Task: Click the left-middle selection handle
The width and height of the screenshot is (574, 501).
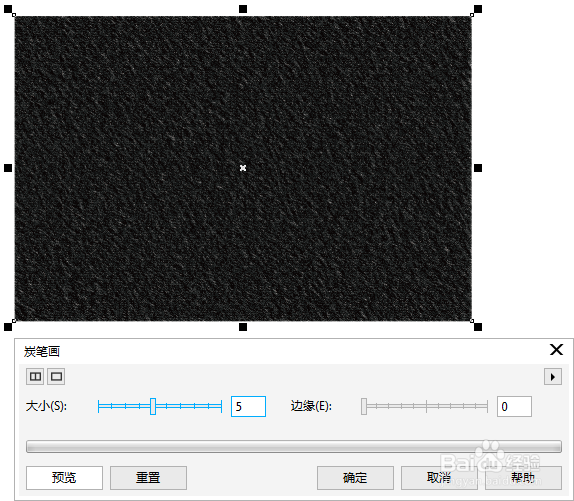Action: coord(8,168)
